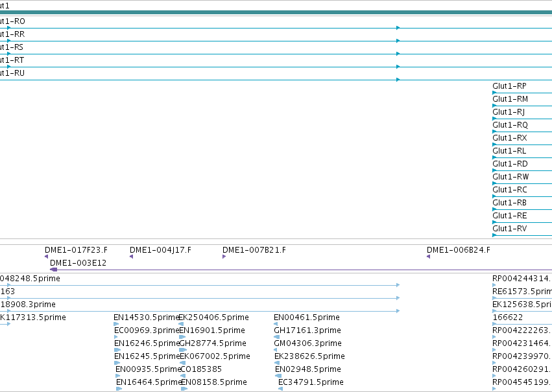Select the Glut1-RB transcript label

(x=509, y=203)
